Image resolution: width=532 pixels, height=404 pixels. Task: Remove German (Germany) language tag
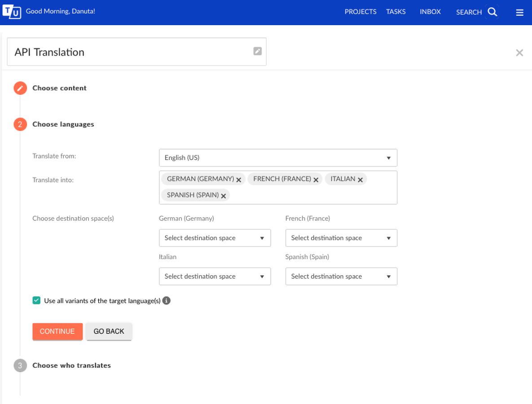coord(239,180)
